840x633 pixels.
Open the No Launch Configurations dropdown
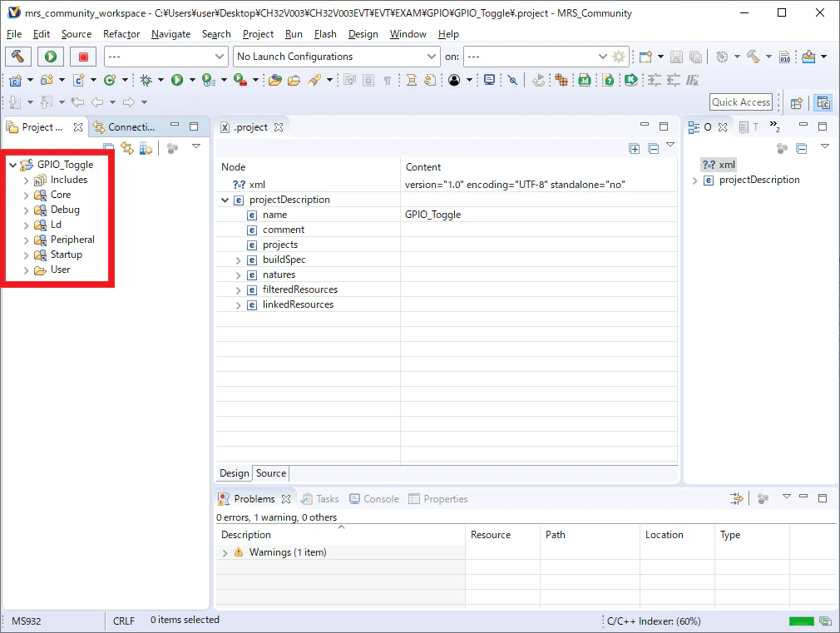337,57
